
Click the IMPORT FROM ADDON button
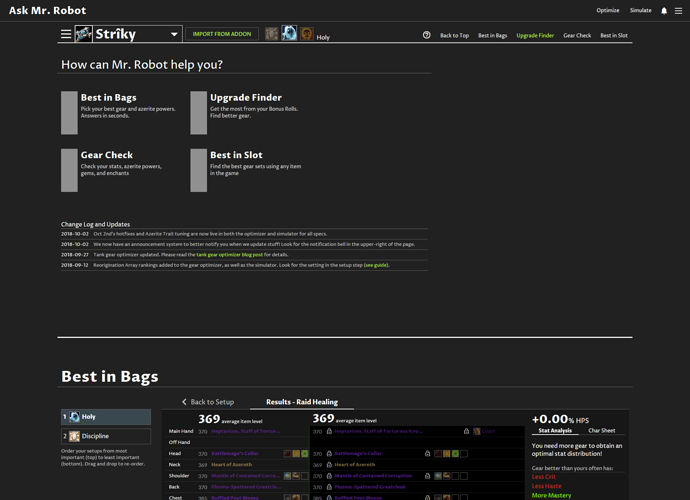[222, 34]
